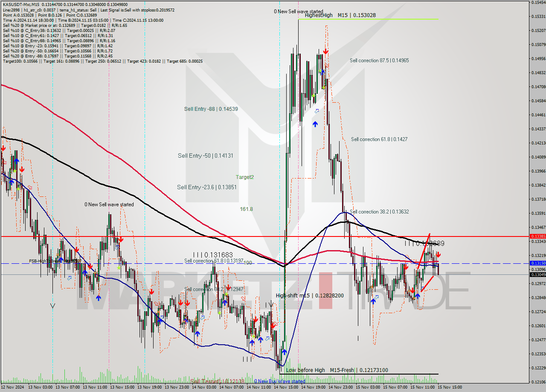Click '14 Nov 23:00' on time axis
The width and height of the screenshot is (546, 392).
340,387
